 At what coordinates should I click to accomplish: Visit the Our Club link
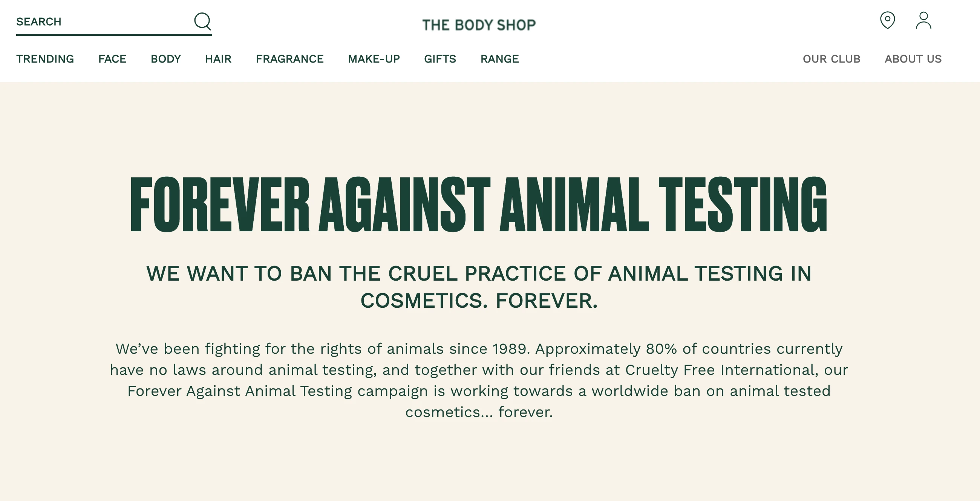coord(831,59)
